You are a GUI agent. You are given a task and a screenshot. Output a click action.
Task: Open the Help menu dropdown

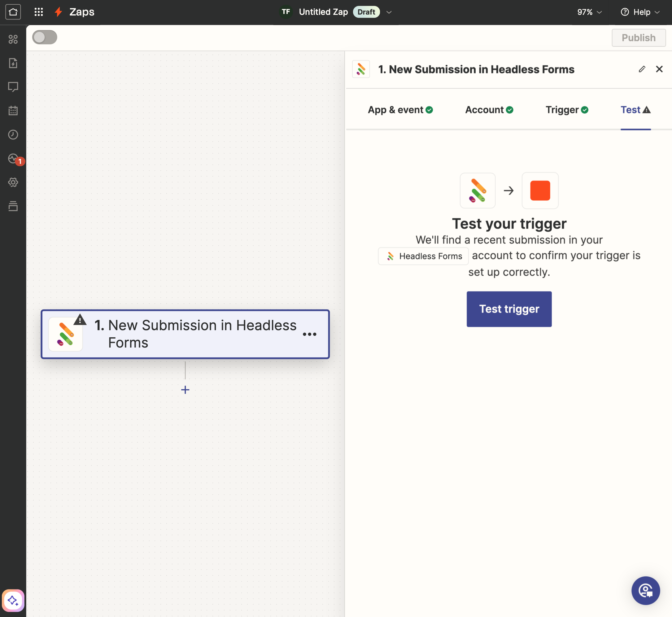pyautogui.click(x=640, y=12)
